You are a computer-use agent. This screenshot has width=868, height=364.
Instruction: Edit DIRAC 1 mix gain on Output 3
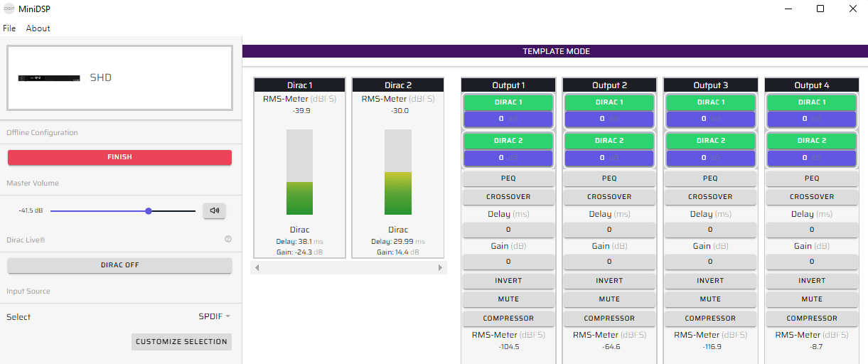(710, 119)
